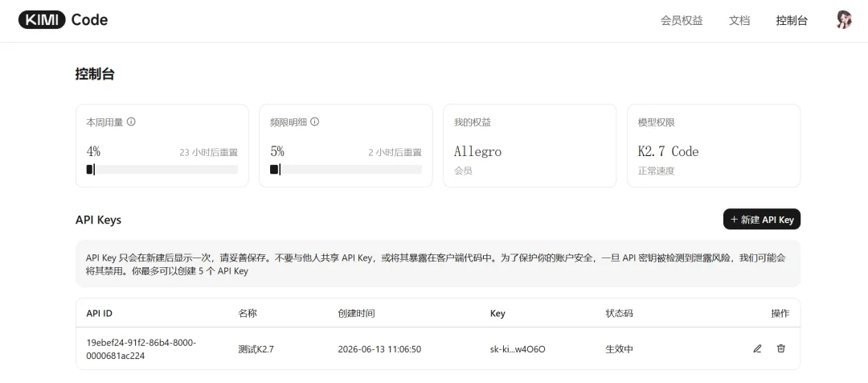The height and width of the screenshot is (383, 868).
Task: Click the 2026-06-13 11:06:50 creation time
Action: point(379,349)
